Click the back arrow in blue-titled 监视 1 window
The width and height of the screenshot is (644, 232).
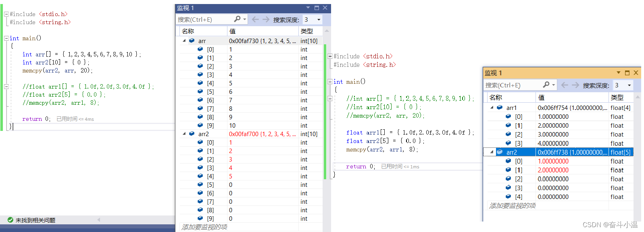(x=255, y=19)
